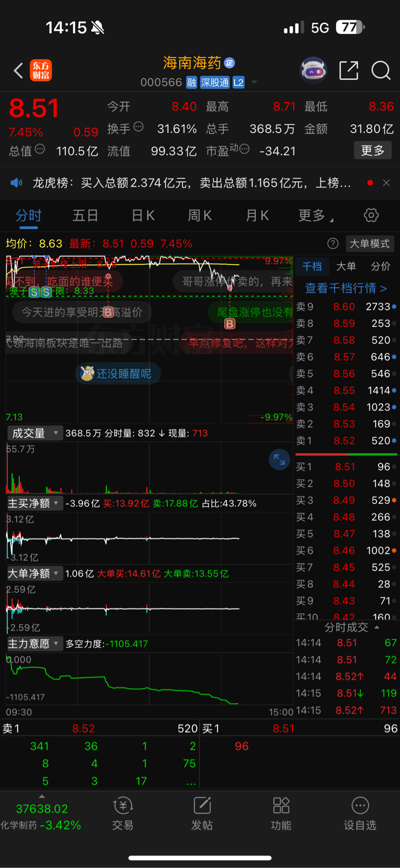400x868 pixels.
Task: Switch to 月K chart tab
Action: click(257, 216)
